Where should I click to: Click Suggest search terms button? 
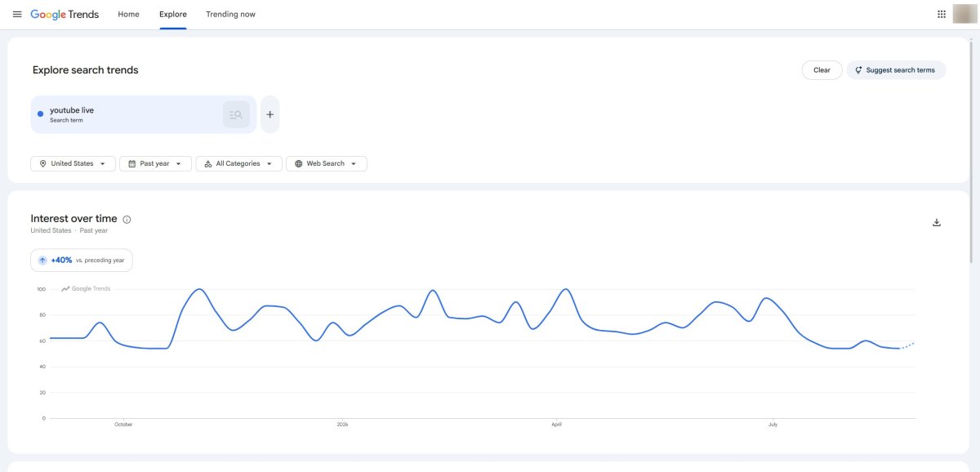896,70
